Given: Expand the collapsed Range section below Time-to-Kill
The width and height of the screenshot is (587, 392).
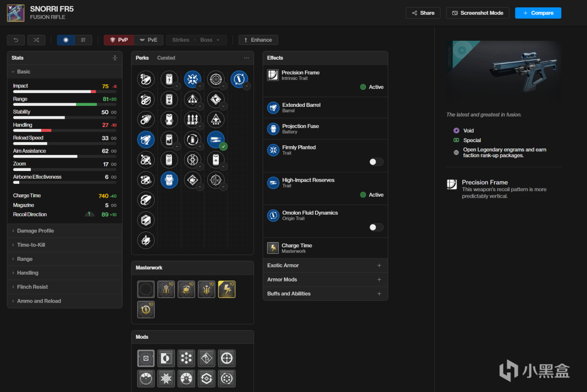Looking at the screenshot, I should tap(65, 259).
